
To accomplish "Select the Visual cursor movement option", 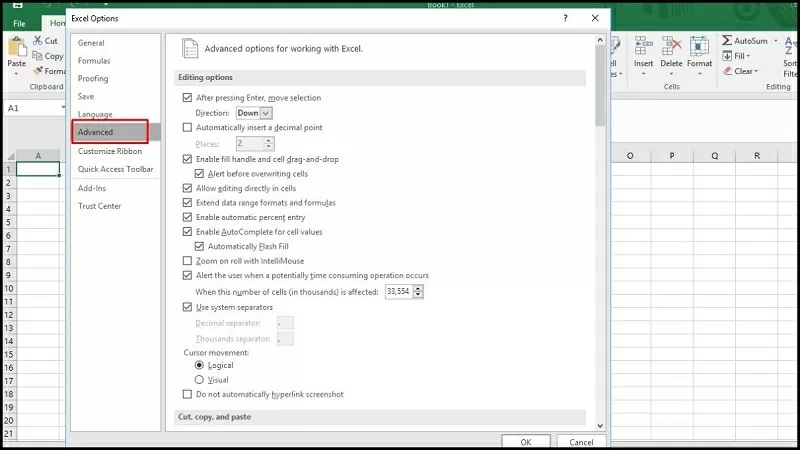I will pos(199,380).
